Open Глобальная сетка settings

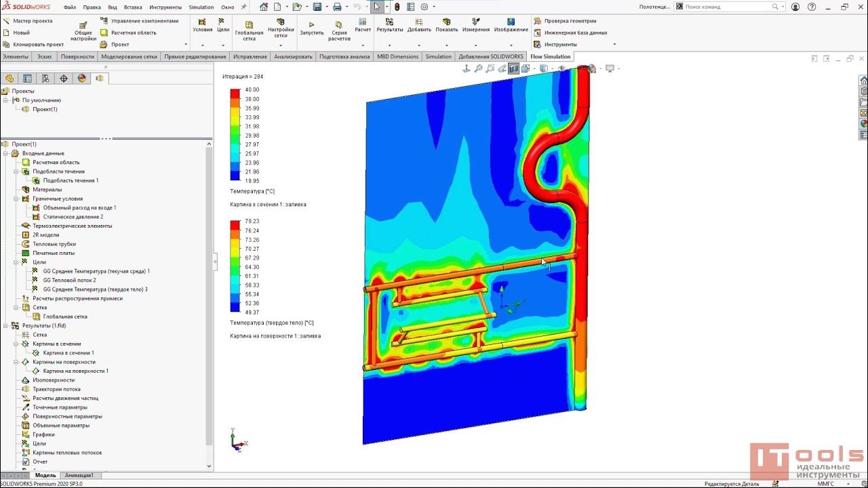[x=249, y=30]
